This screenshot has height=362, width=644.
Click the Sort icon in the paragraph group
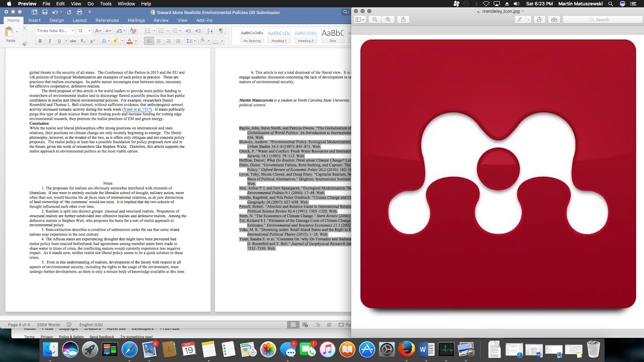click(210, 31)
